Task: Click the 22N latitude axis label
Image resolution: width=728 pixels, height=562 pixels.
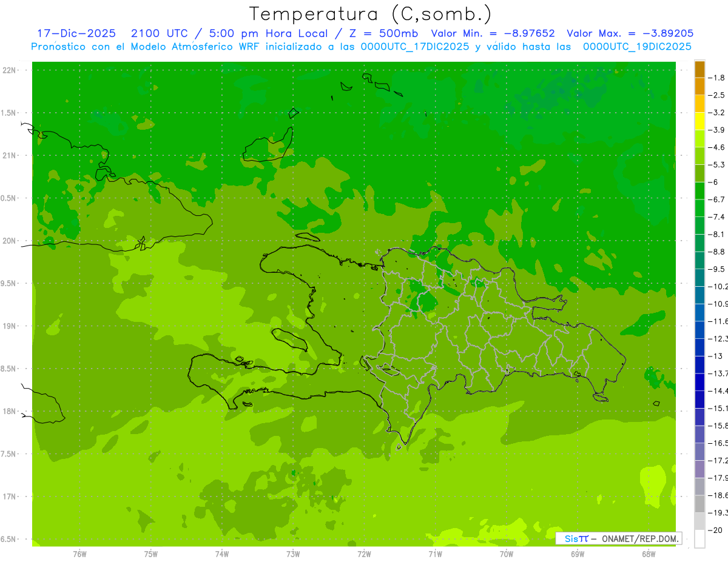Action: point(10,70)
